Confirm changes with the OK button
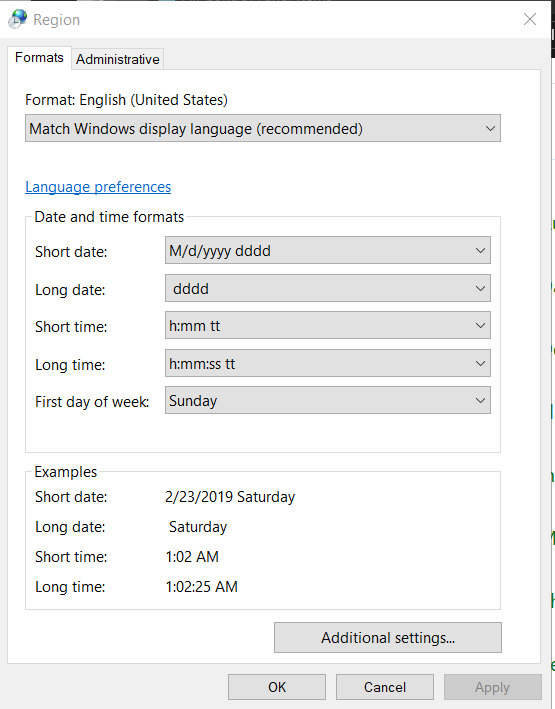 (x=277, y=687)
